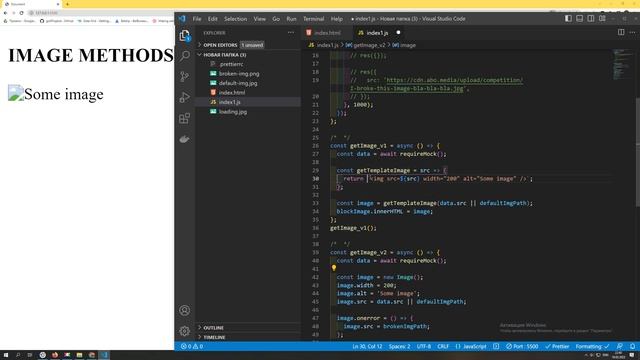Open the Source Control view
Viewport: 640px width, 360px height.
[x=184, y=76]
